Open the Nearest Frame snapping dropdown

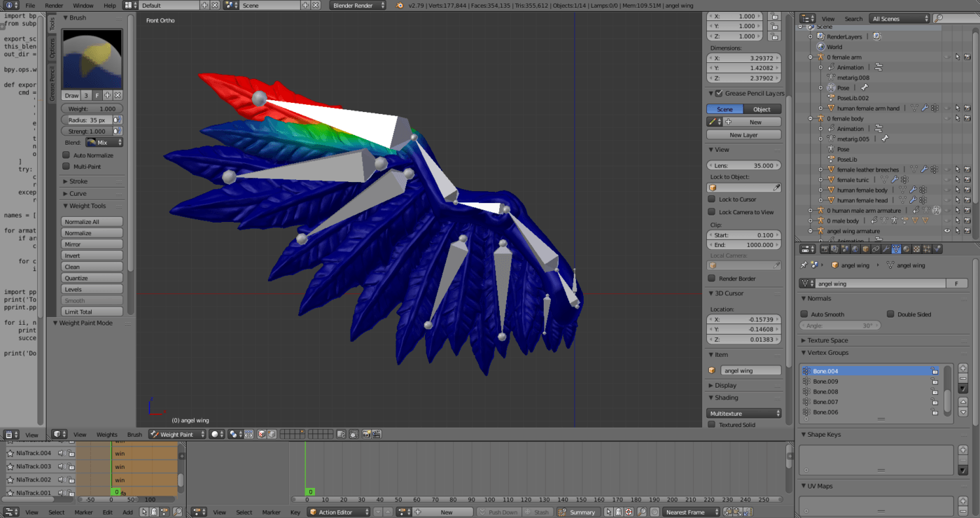pos(690,512)
